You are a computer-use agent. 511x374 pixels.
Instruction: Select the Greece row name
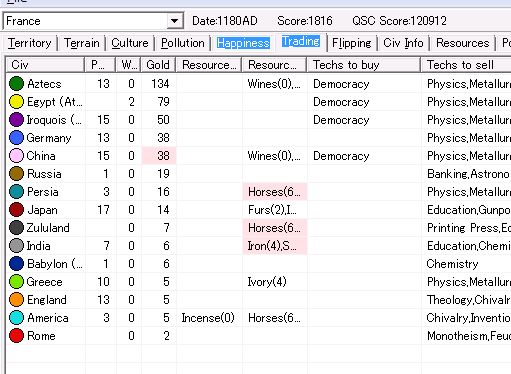point(44,282)
